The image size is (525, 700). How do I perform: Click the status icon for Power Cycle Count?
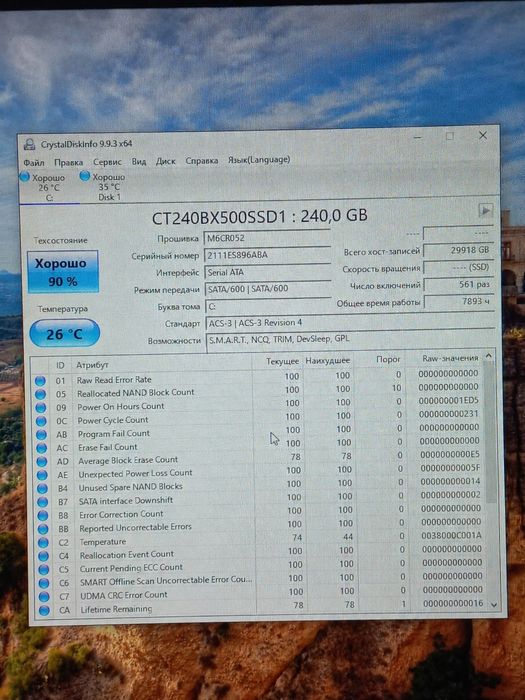[41, 421]
